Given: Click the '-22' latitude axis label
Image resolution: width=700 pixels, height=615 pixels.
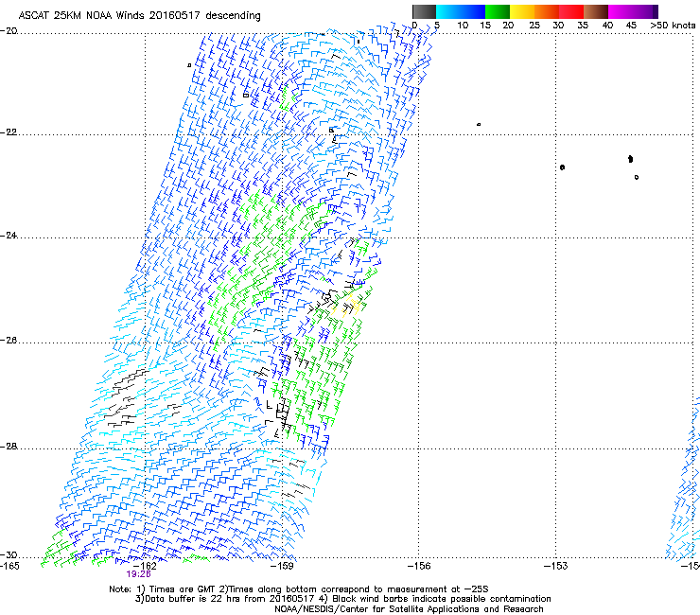Looking at the screenshot, I should coord(9,132).
